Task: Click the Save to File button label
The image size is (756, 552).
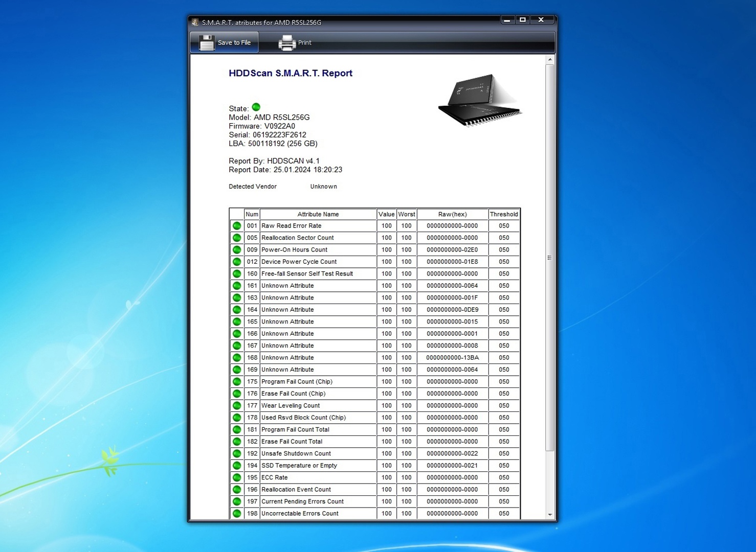Action: (234, 42)
